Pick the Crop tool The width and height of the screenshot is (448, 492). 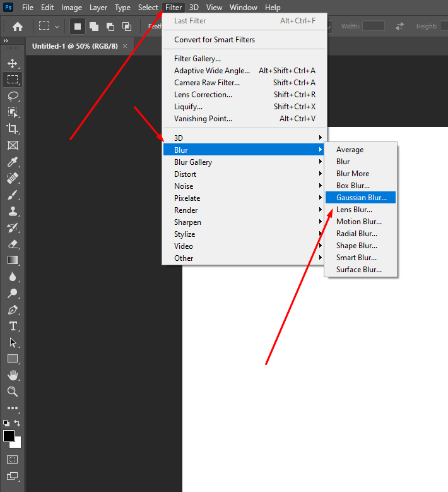click(x=12, y=129)
